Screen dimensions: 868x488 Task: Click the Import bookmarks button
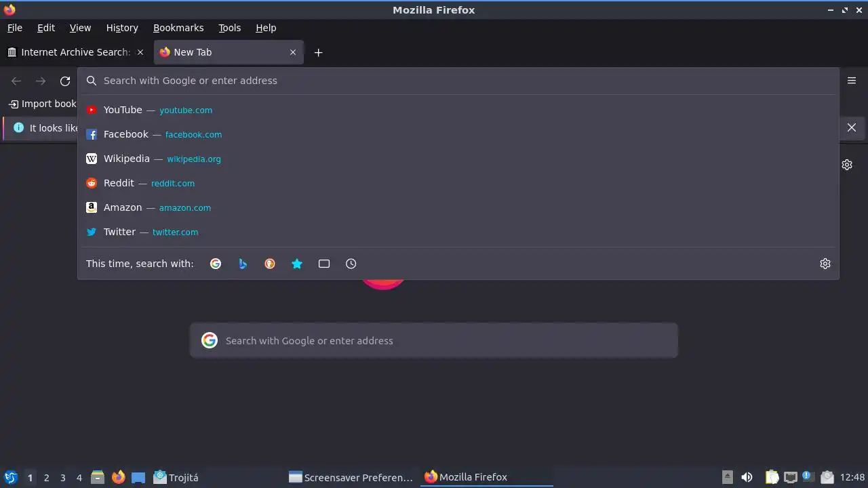coord(42,104)
